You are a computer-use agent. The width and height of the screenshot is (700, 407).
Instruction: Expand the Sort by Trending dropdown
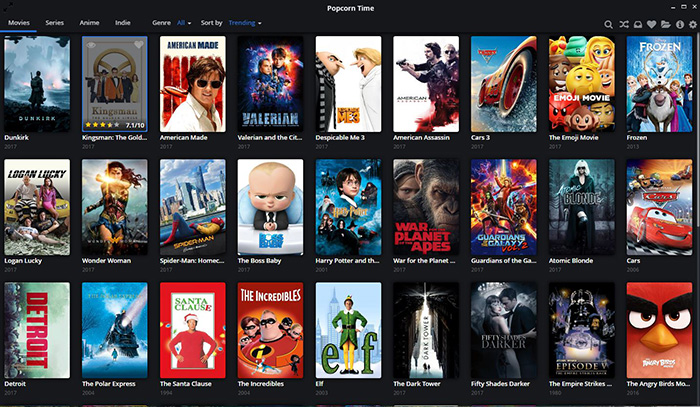[245, 22]
